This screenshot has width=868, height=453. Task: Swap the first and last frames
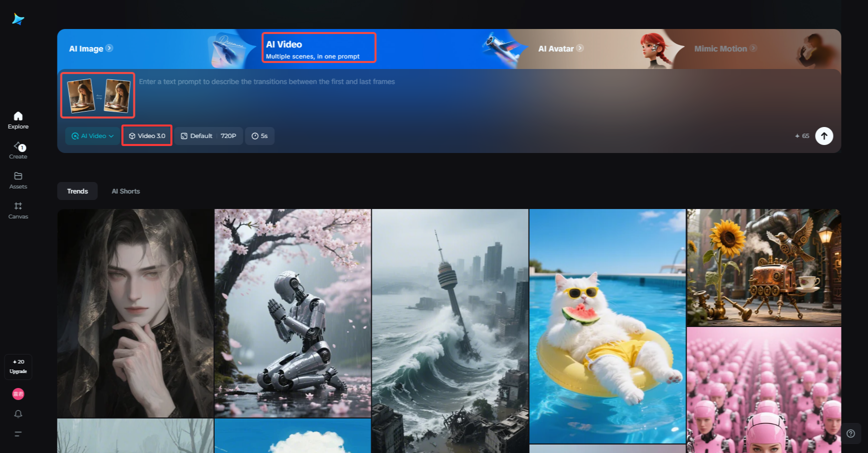[99, 97]
